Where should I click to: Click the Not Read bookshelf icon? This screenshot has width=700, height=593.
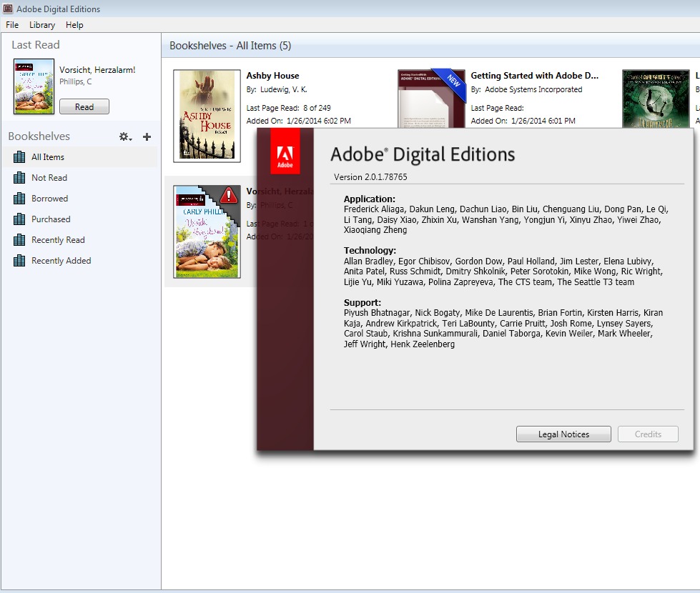click(x=19, y=178)
